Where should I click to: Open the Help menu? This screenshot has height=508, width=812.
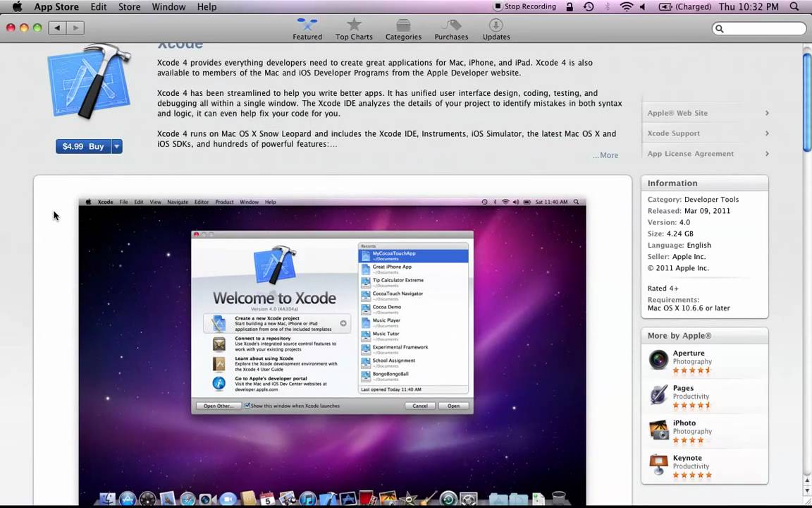[207, 7]
